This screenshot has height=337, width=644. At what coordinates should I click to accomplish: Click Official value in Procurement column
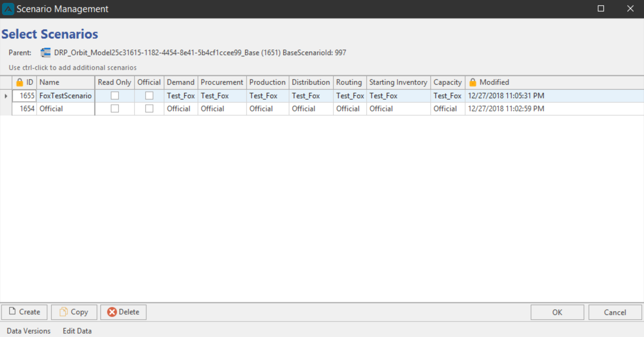coord(222,109)
